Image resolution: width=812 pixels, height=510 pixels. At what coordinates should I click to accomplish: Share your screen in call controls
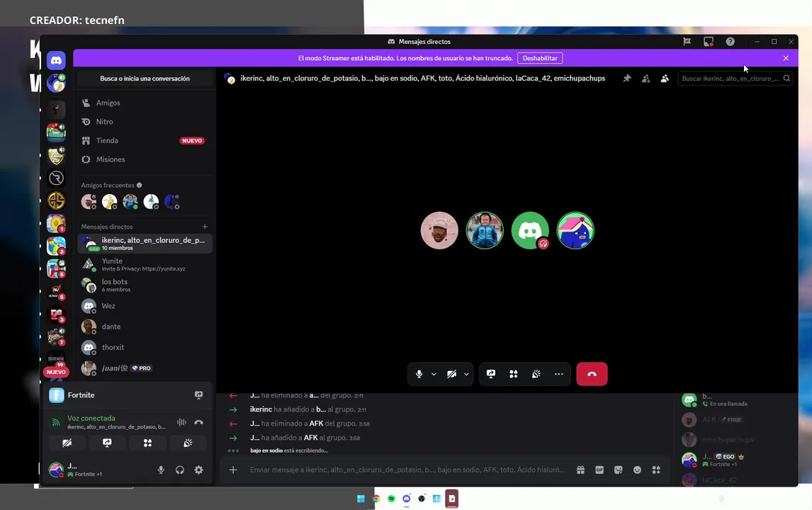coord(491,374)
